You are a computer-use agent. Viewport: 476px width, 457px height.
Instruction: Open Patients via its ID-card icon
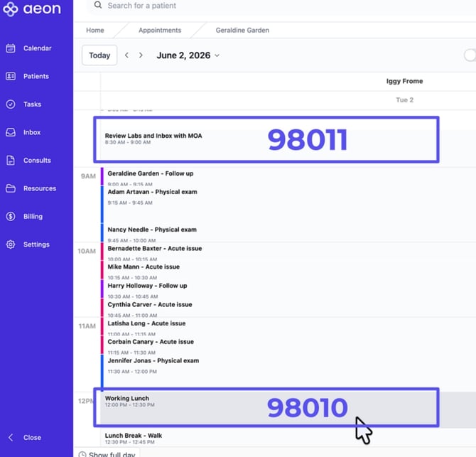pos(11,76)
